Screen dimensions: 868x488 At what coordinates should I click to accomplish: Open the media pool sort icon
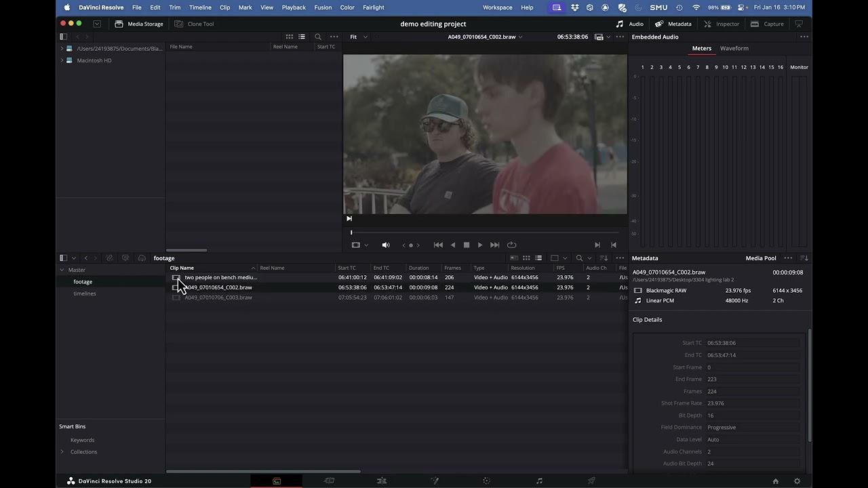[x=604, y=258]
